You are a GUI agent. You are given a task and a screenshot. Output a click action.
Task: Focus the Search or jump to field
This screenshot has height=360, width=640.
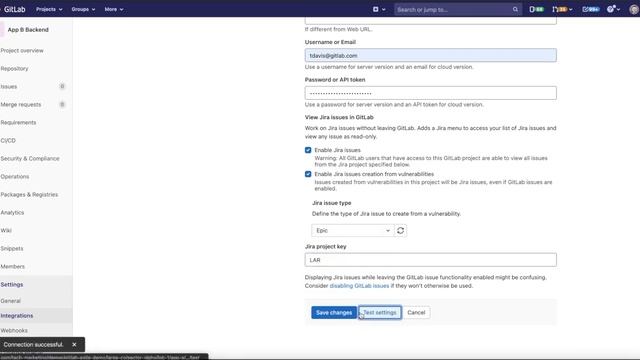[458, 9]
